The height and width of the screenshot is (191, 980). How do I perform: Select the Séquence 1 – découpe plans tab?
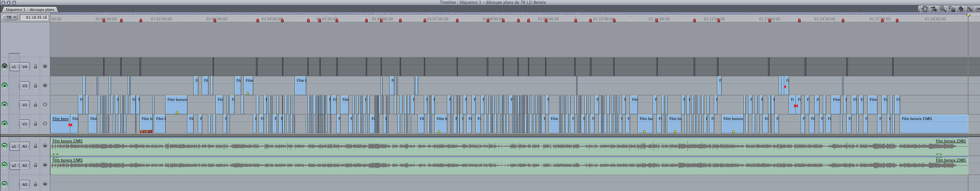tap(30, 9)
